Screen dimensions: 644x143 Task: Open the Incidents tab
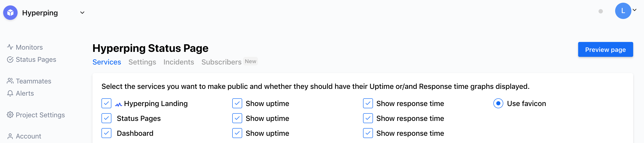pyautogui.click(x=179, y=62)
